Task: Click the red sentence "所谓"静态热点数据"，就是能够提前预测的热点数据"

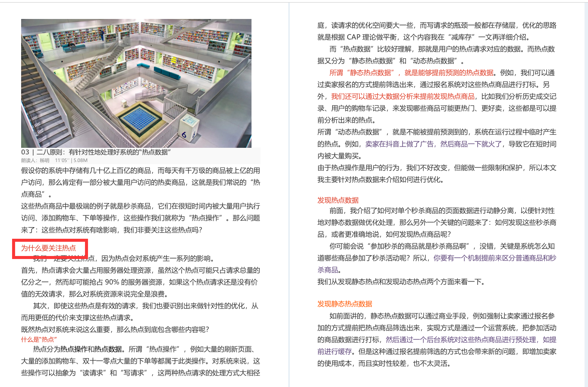Action: pyautogui.click(x=412, y=73)
